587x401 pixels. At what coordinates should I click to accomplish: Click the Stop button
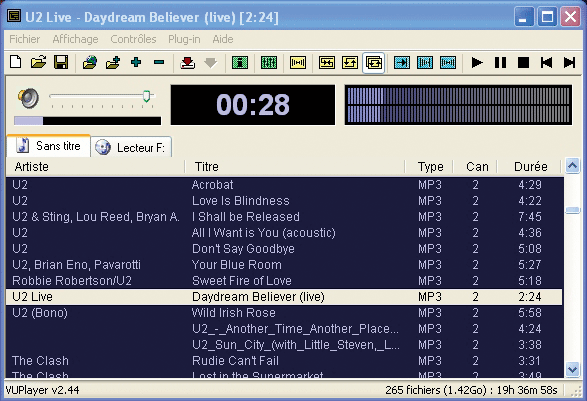pos(523,63)
